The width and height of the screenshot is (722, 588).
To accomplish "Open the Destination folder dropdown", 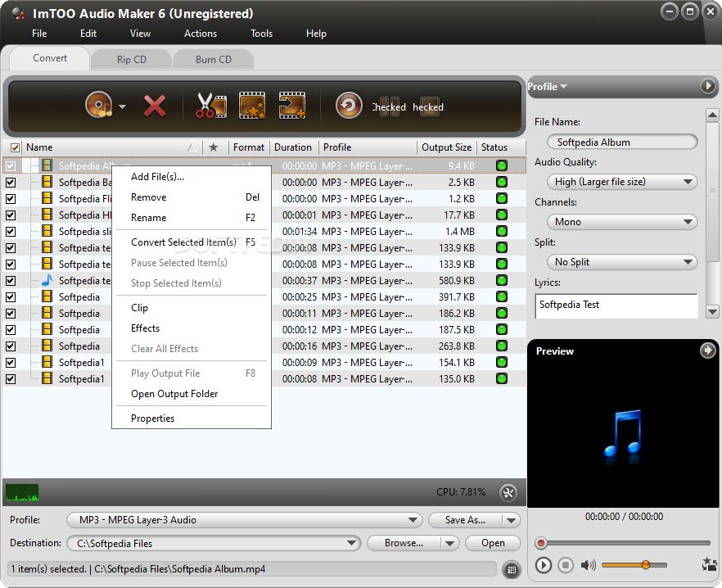I will (x=214, y=543).
